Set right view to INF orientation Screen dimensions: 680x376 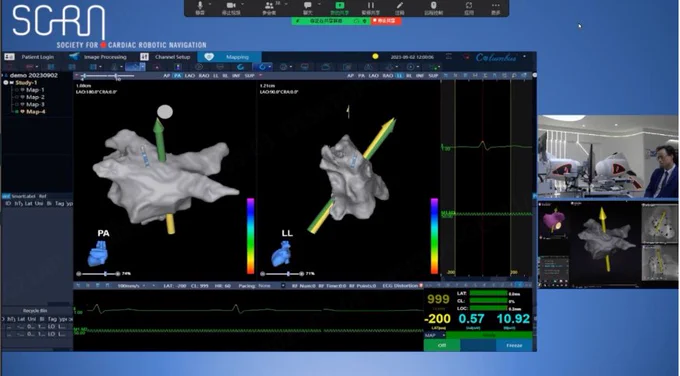(420, 76)
